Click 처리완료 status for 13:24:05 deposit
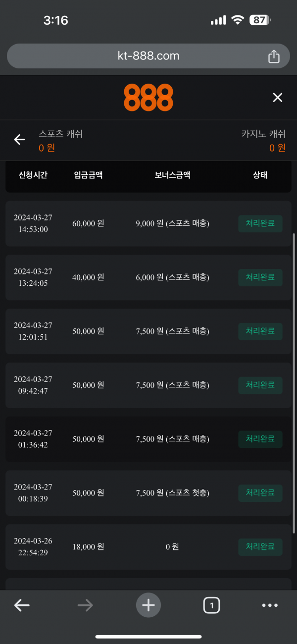This screenshot has width=297, height=644. click(x=260, y=277)
